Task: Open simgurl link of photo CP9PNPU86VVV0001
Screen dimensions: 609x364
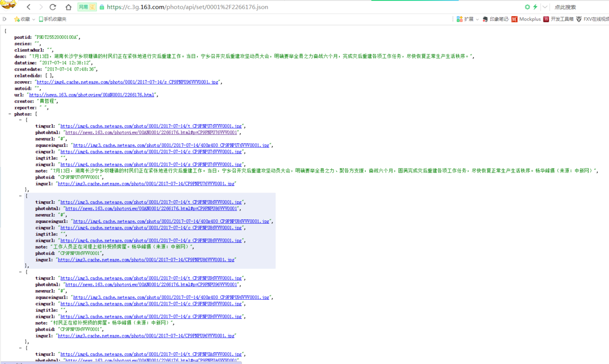Action: point(151,240)
